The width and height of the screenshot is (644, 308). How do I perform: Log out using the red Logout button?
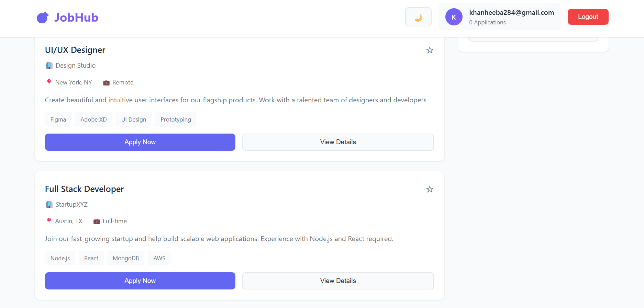(588, 17)
